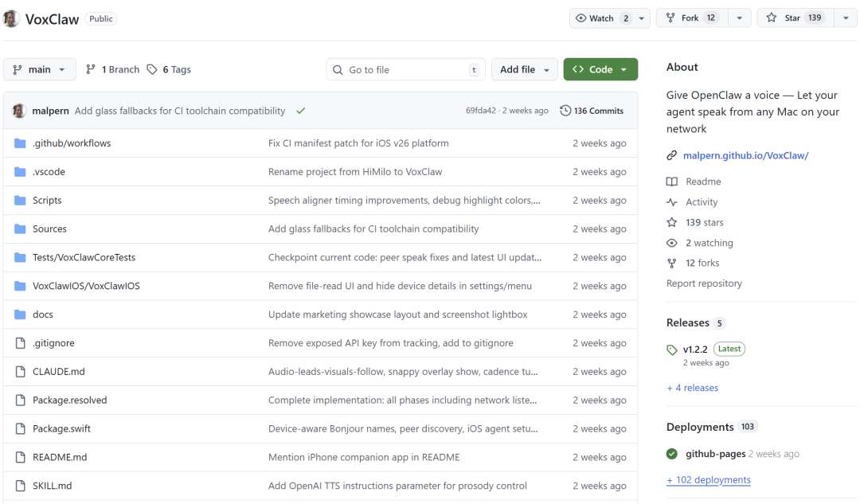Click the github-pages deployment success icon

673,454
